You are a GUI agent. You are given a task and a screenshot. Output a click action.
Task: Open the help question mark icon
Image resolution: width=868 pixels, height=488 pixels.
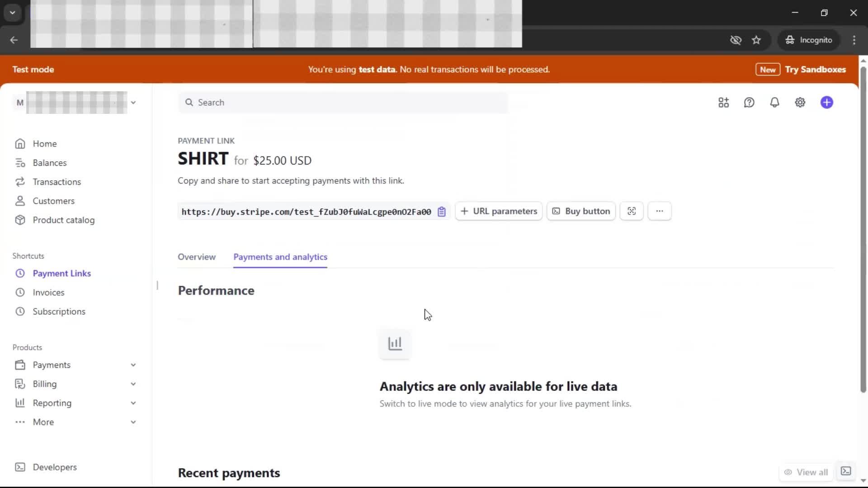click(x=749, y=103)
